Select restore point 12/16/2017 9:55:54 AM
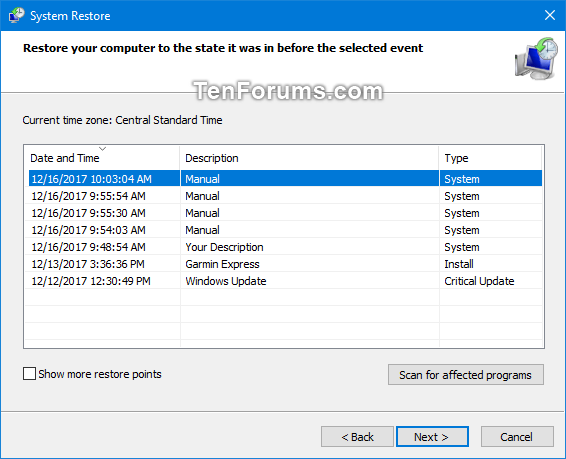 [x=285, y=196]
